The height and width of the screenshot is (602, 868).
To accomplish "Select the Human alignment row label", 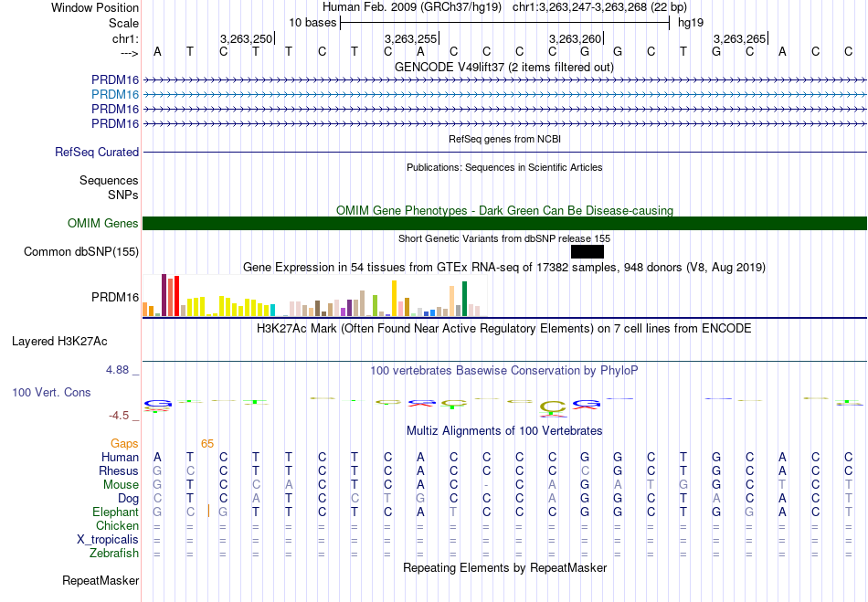I will (x=120, y=457).
